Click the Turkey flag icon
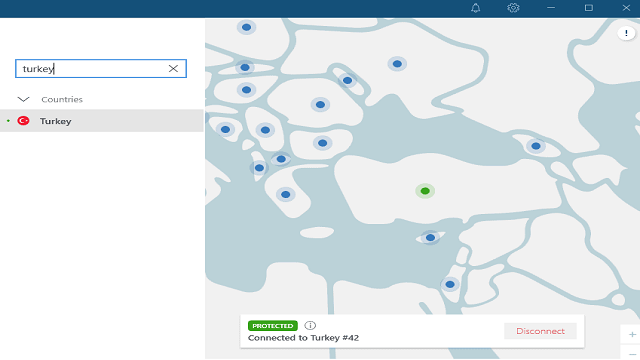This screenshot has width=640, height=360. click(23, 121)
